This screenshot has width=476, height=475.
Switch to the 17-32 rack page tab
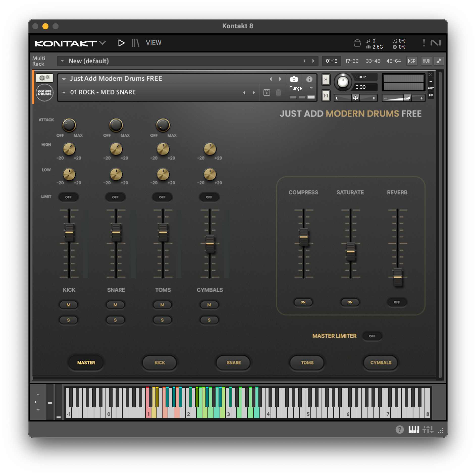pyautogui.click(x=352, y=61)
